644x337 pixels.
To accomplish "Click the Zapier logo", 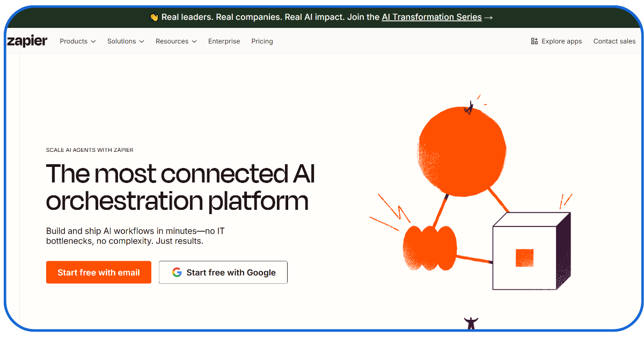I will pos(27,41).
